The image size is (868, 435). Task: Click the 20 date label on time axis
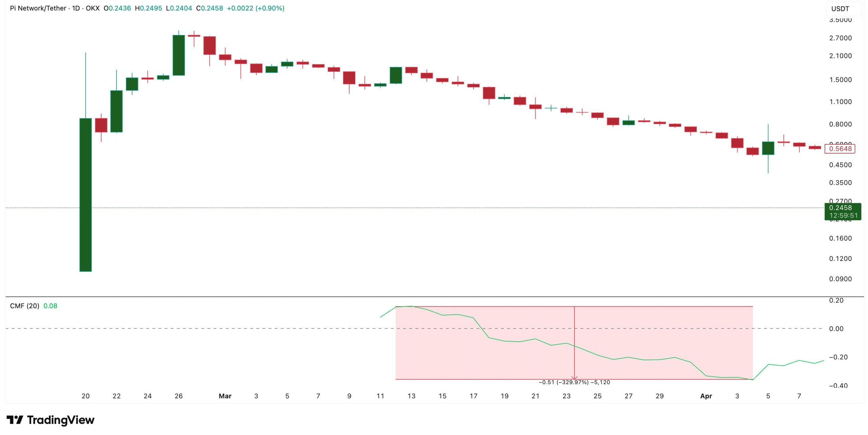86,396
